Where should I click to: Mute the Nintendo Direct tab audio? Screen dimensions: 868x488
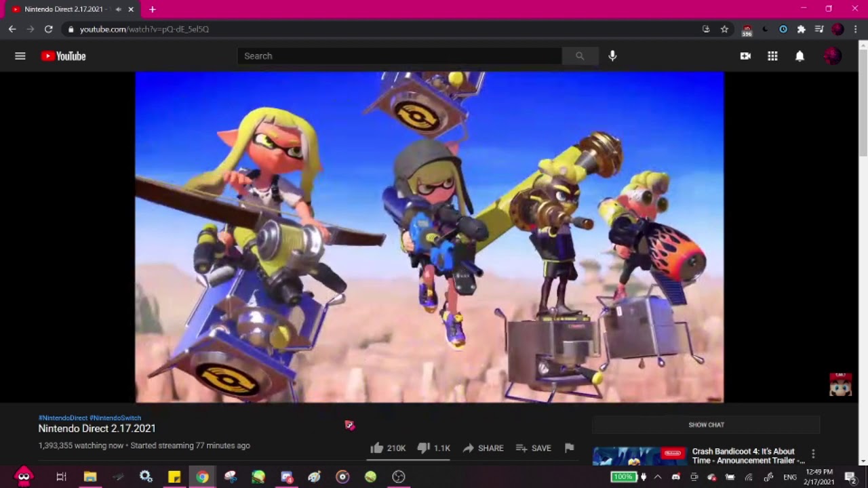[x=119, y=9]
